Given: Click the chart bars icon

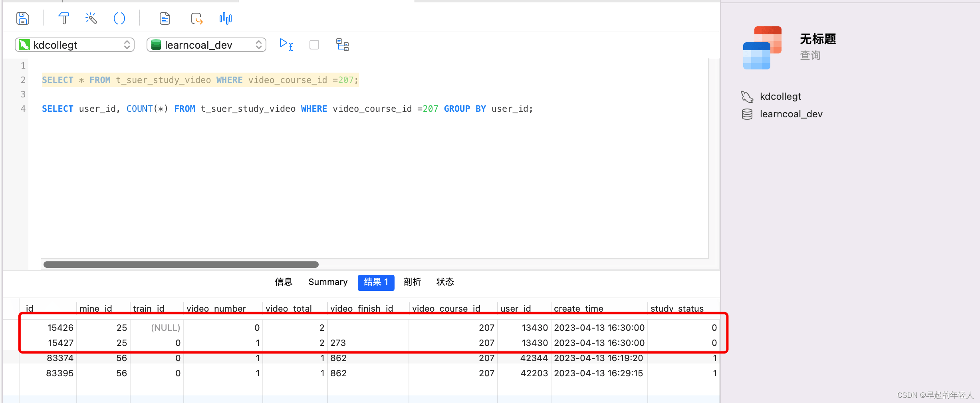Looking at the screenshot, I should pos(226,18).
